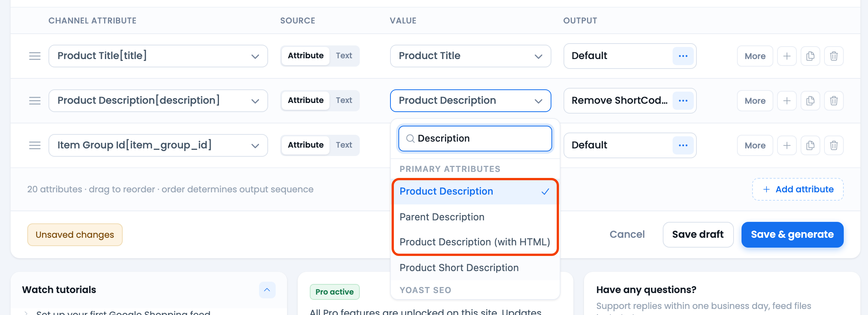Collapse the Watch tutorials panel
Screen dimensions: 868x315
pos(267,290)
